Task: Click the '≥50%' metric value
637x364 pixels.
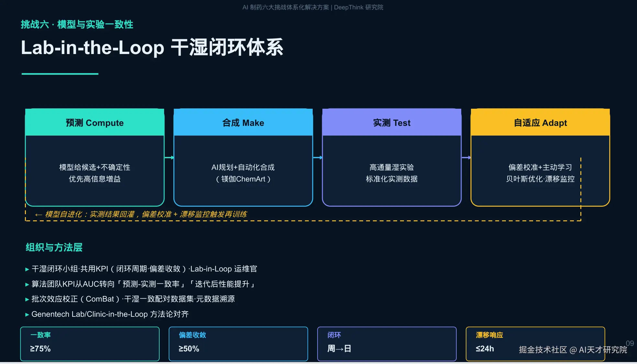Action: pos(189,349)
